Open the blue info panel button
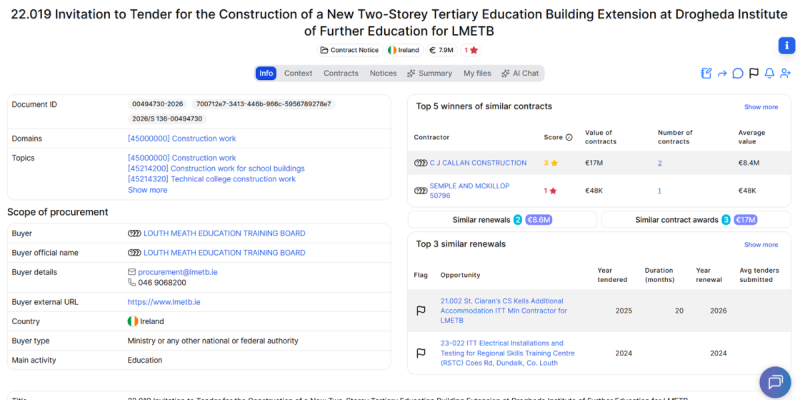800x400 pixels. tap(786, 45)
